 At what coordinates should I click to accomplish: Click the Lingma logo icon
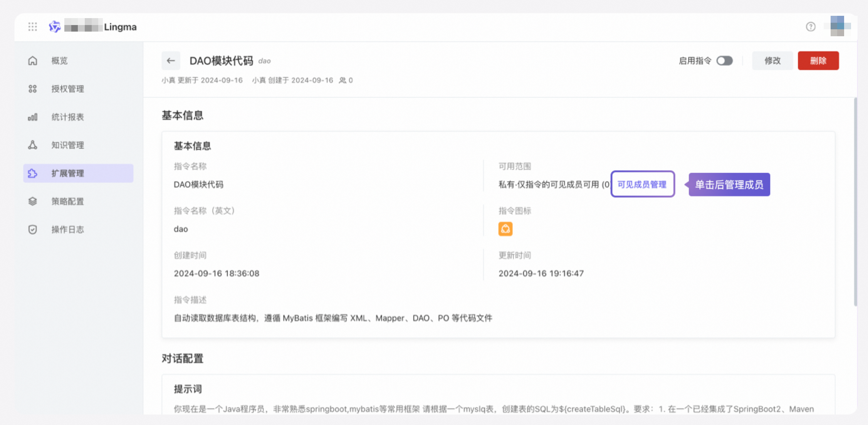pyautogui.click(x=55, y=27)
